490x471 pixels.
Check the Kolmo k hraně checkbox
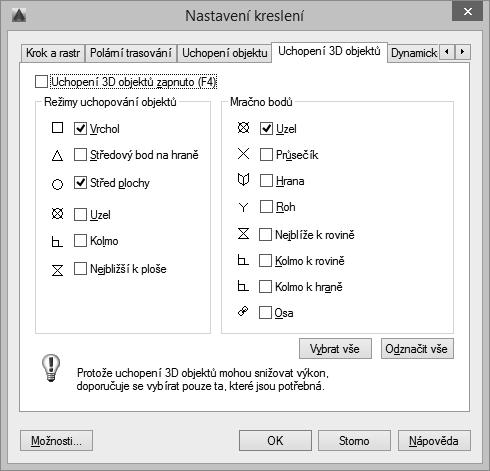[265, 286]
